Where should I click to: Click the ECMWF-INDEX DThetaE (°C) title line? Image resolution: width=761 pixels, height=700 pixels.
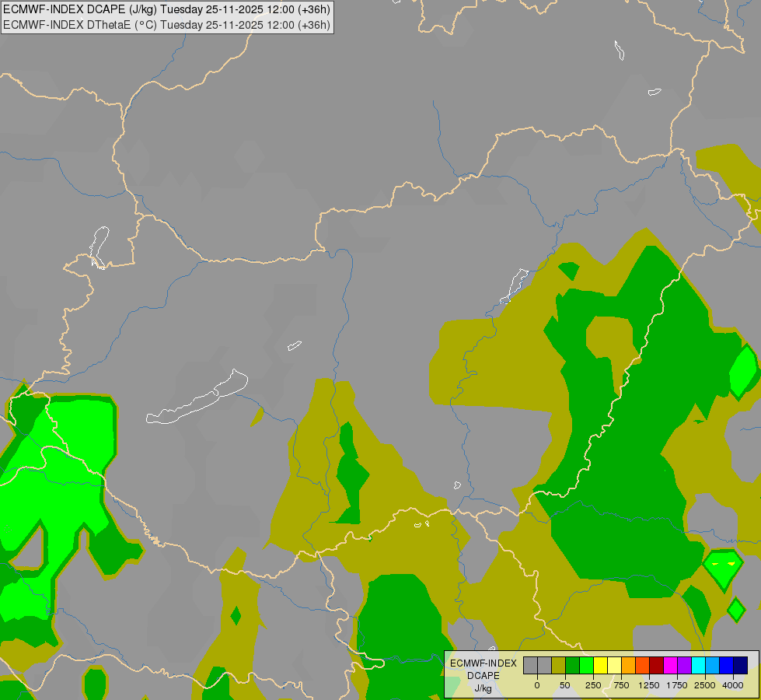tap(166, 25)
